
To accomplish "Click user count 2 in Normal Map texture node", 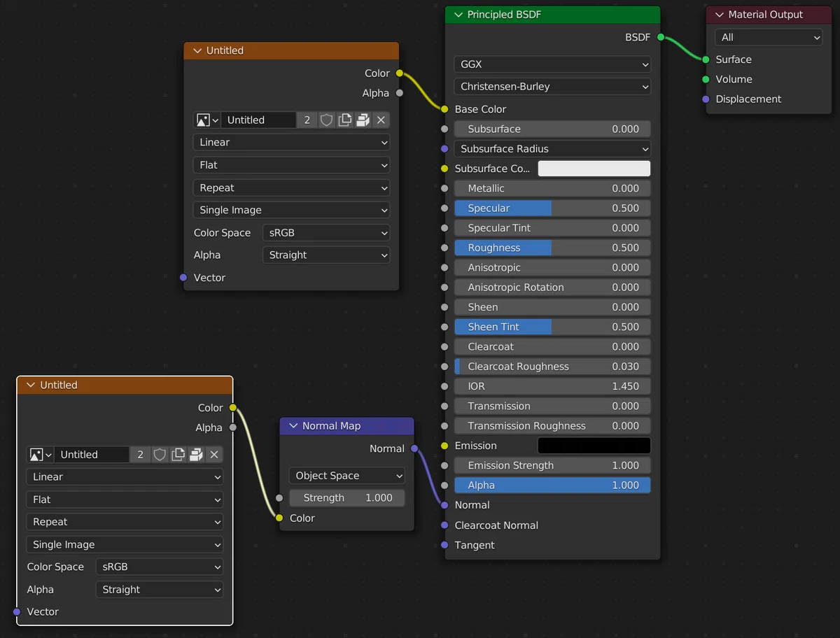I will pyautogui.click(x=141, y=455).
